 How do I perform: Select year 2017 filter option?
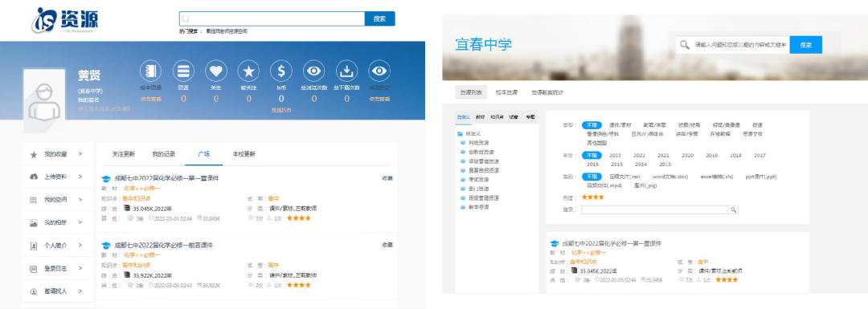pos(759,156)
